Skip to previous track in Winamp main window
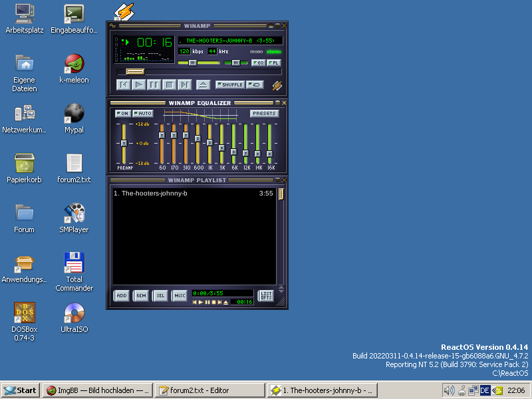The height and width of the screenshot is (399, 532). point(124,85)
